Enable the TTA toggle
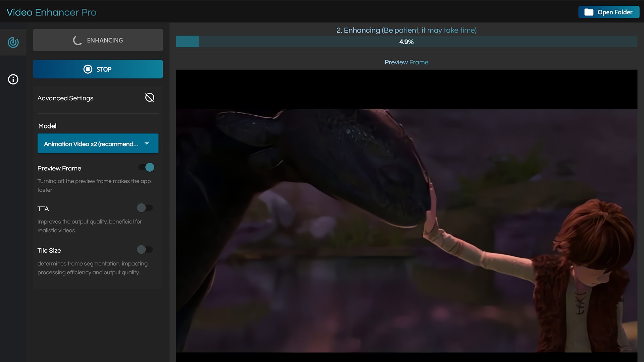The height and width of the screenshot is (362, 644). click(x=145, y=208)
